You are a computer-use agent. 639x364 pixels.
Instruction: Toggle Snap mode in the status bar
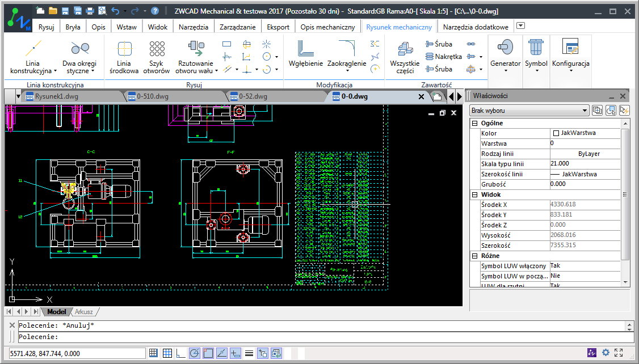(x=153, y=353)
